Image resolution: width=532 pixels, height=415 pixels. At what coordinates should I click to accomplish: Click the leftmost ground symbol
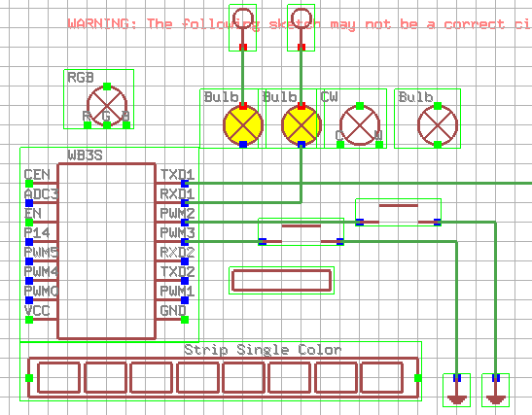pos(457,391)
